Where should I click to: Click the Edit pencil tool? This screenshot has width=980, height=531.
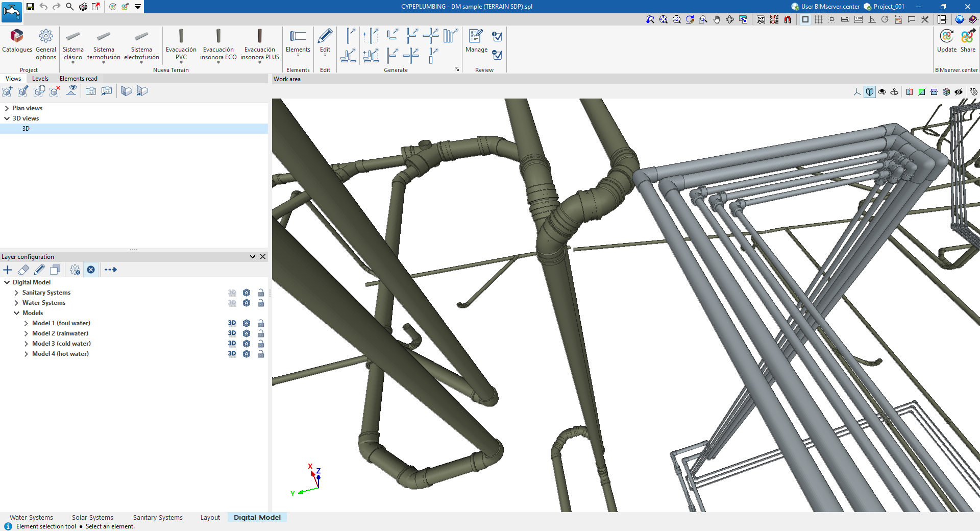(325, 41)
